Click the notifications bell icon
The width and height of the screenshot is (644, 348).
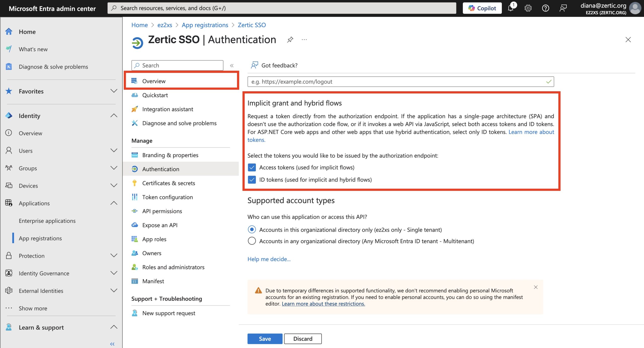click(510, 8)
